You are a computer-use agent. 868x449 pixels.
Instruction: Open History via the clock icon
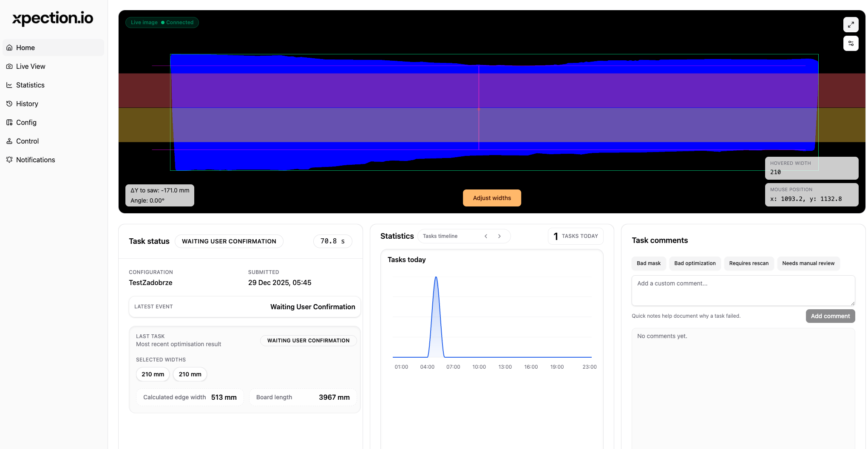pos(9,104)
